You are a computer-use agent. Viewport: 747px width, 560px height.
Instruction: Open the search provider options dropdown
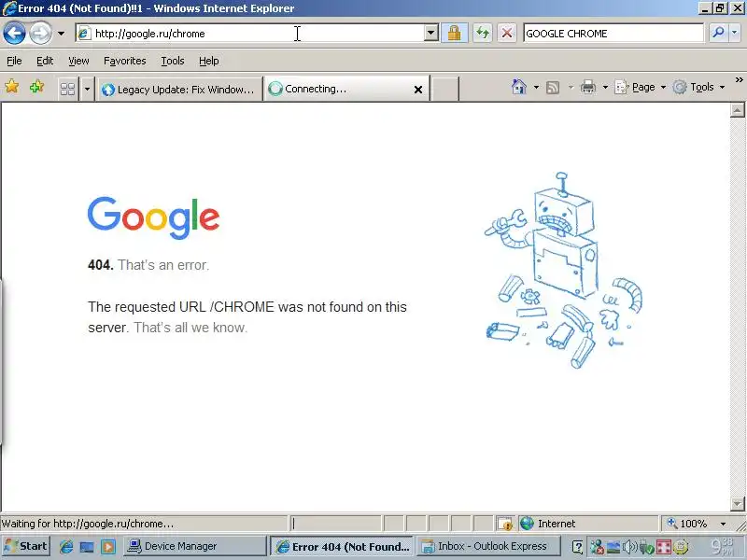pyautogui.click(x=734, y=33)
